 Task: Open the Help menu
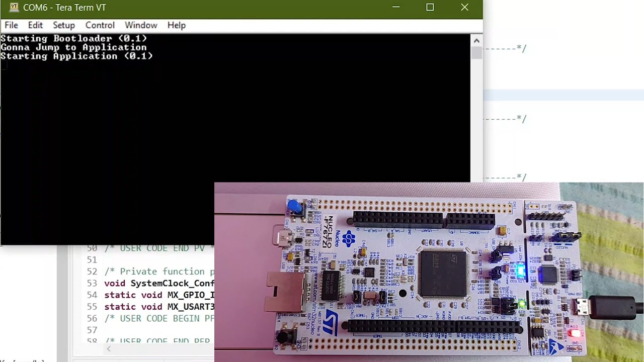click(177, 25)
